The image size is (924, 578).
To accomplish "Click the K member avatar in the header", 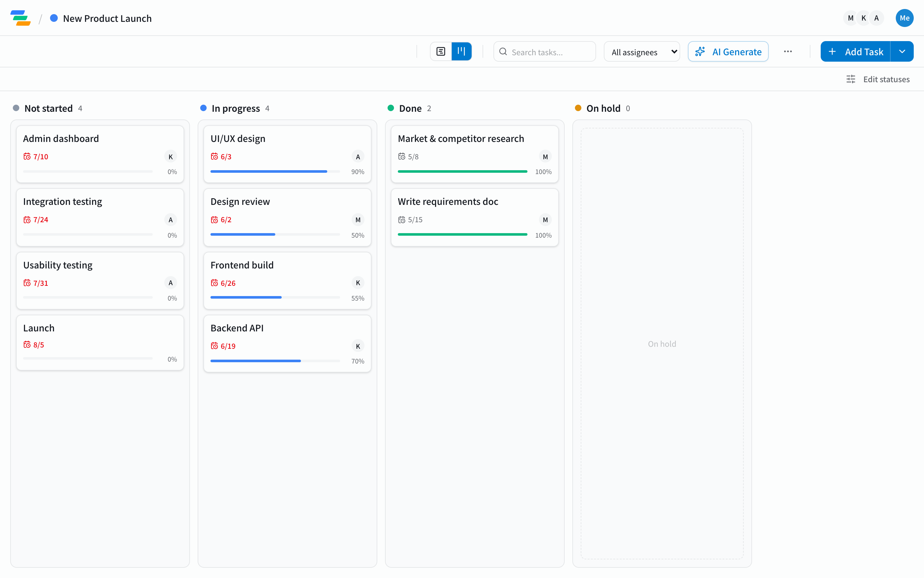I will click(864, 18).
